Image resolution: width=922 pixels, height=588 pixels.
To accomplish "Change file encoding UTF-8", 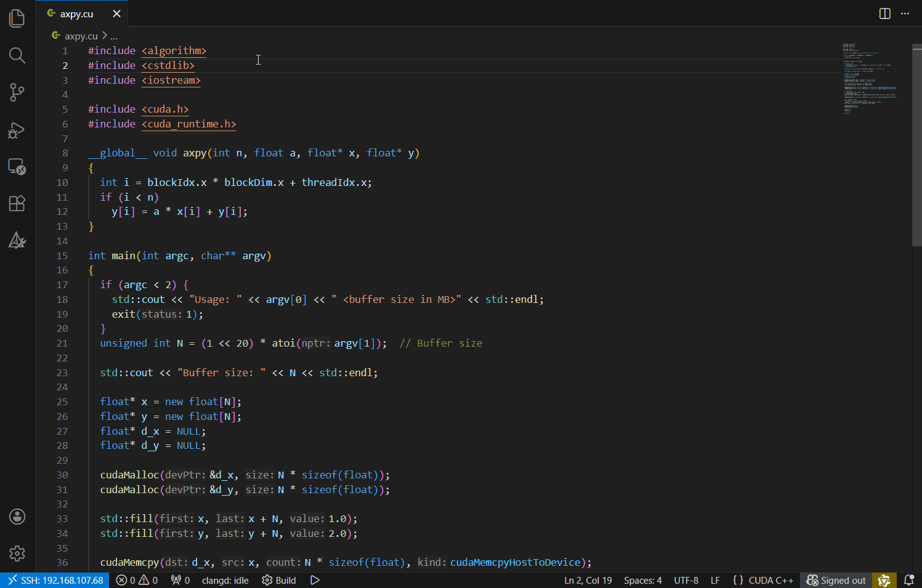I will tap(686, 580).
